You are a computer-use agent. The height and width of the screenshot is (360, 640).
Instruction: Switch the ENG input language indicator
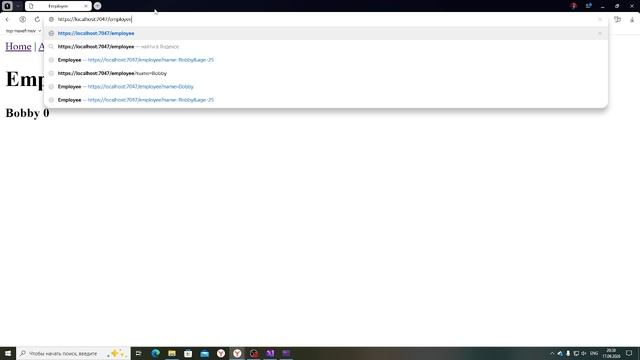tap(594, 353)
